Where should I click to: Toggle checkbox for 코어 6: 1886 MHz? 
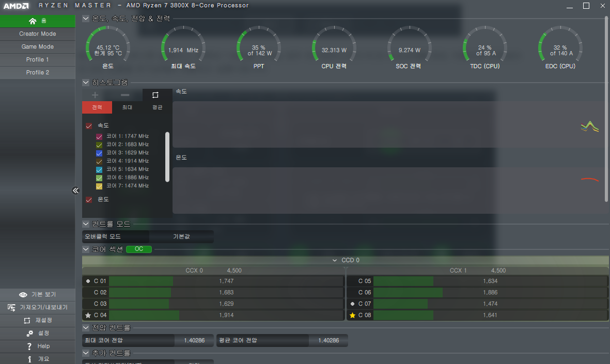(x=99, y=178)
